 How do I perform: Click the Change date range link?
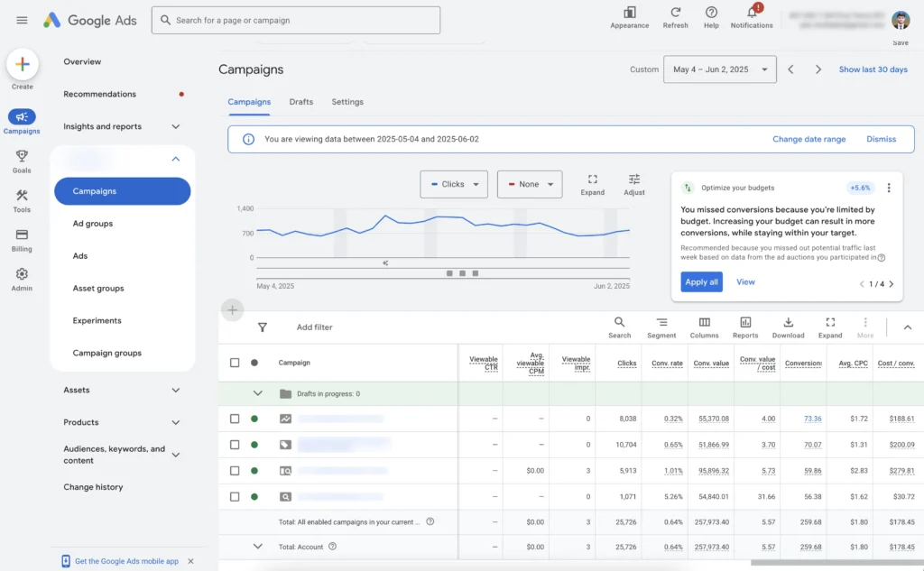point(808,140)
